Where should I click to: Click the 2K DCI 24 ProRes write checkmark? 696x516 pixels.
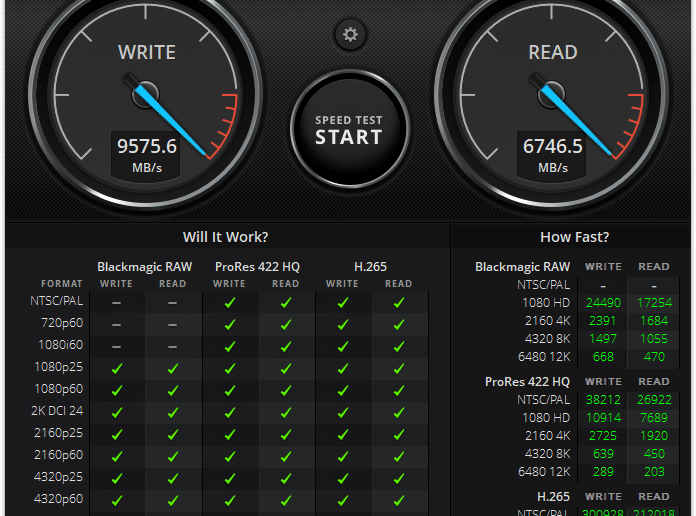point(229,413)
